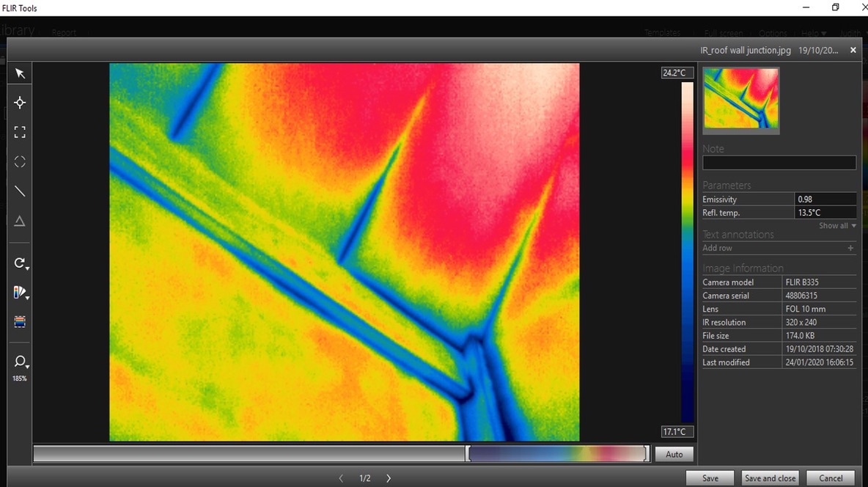The height and width of the screenshot is (487, 868).
Task: Toggle Auto temperature scaling
Action: [x=673, y=454]
